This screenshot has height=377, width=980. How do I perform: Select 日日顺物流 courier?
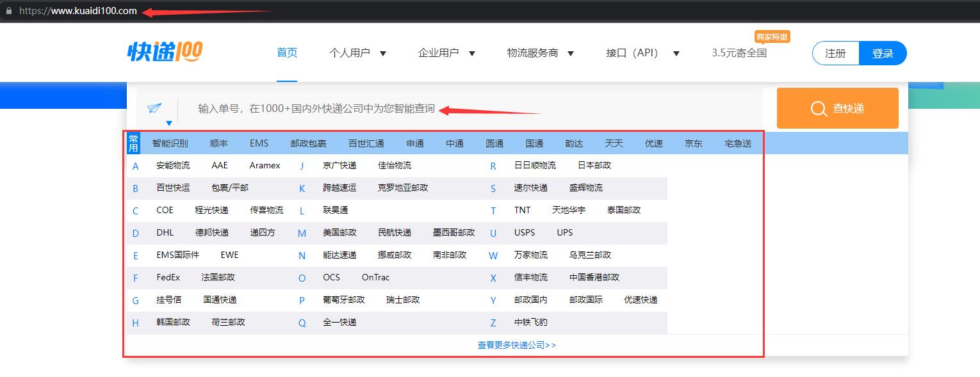click(x=535, y=165)
